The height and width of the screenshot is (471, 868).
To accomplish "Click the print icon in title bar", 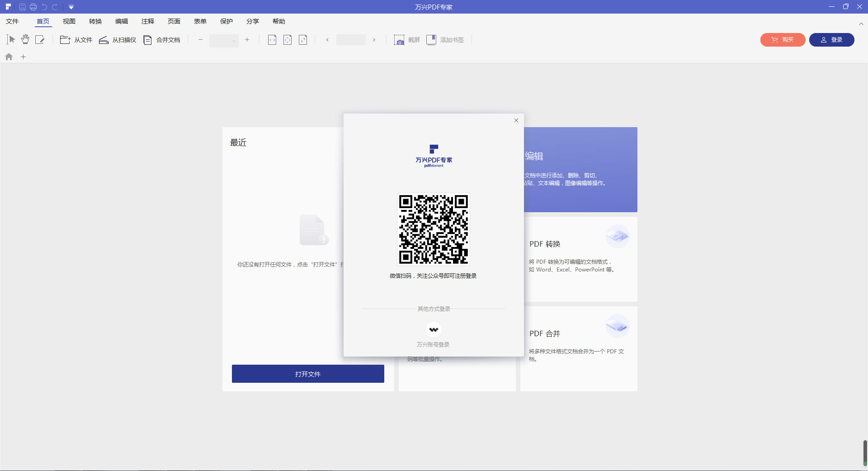I will [33, 7].
